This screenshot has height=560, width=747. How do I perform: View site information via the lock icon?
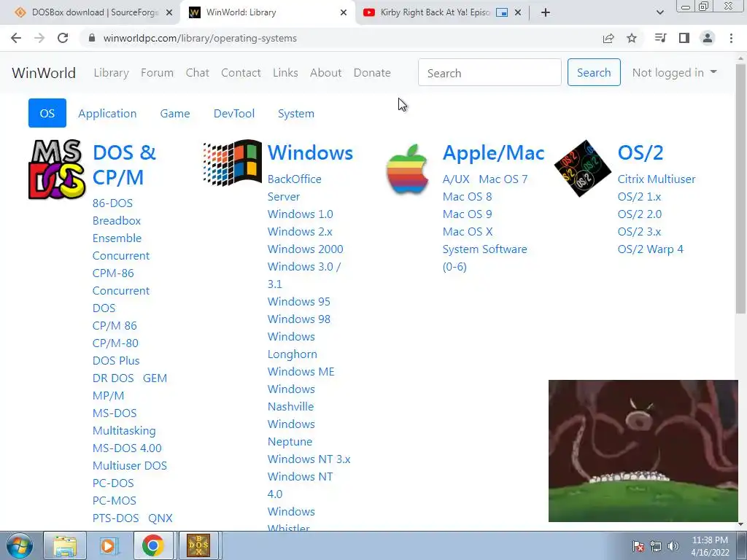click(x=92, y=38)
